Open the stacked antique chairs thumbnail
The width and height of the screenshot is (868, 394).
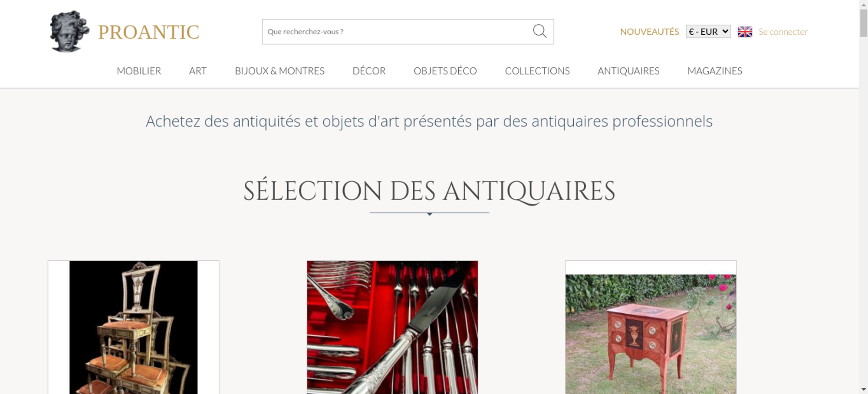coord(133,327)
